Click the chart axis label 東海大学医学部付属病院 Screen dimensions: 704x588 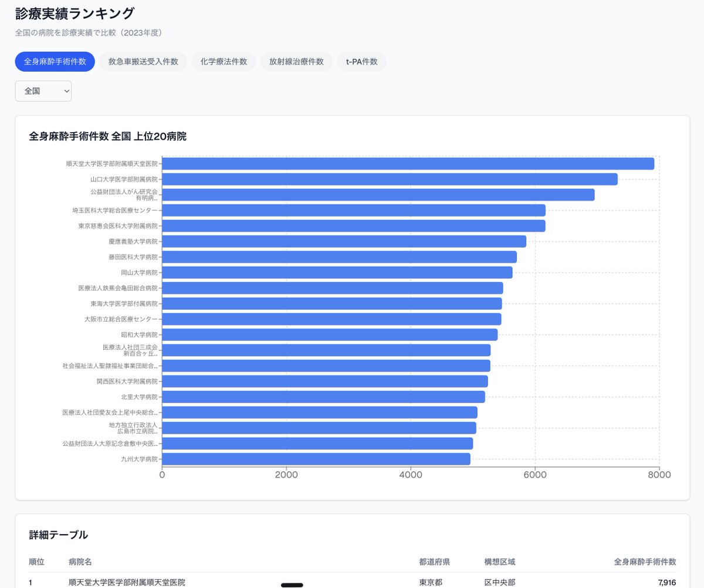point(124,303)
